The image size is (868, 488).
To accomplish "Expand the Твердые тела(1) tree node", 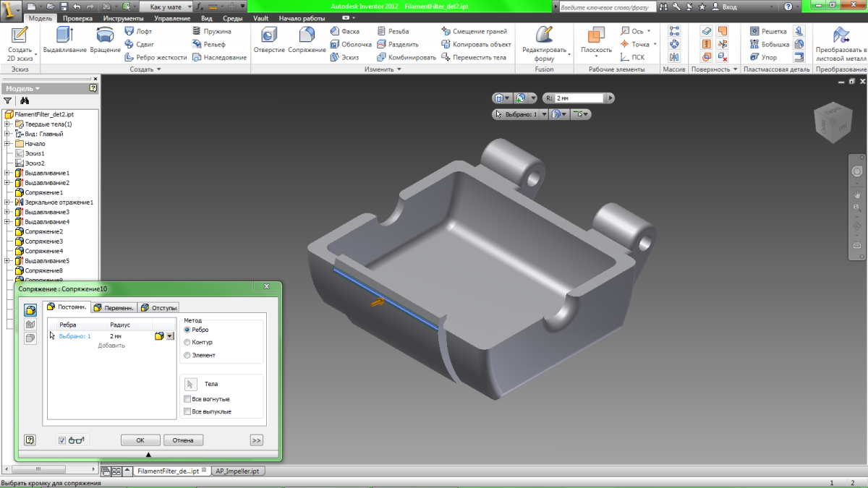I will pyautogui.click(x=7, y=124).
